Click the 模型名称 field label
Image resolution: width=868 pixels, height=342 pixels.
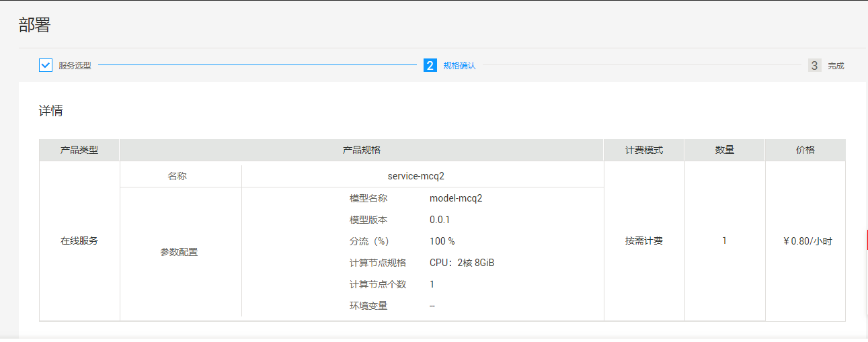[x=368, y=198]
